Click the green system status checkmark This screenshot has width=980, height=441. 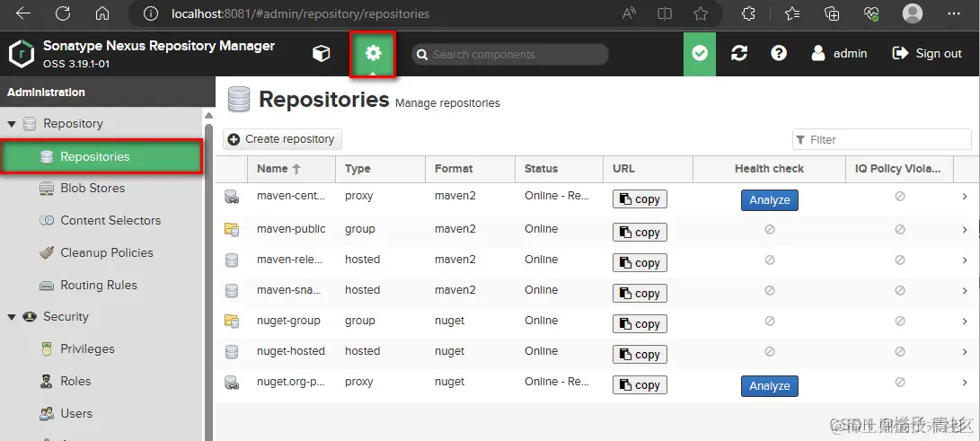(x=700, y=54)
